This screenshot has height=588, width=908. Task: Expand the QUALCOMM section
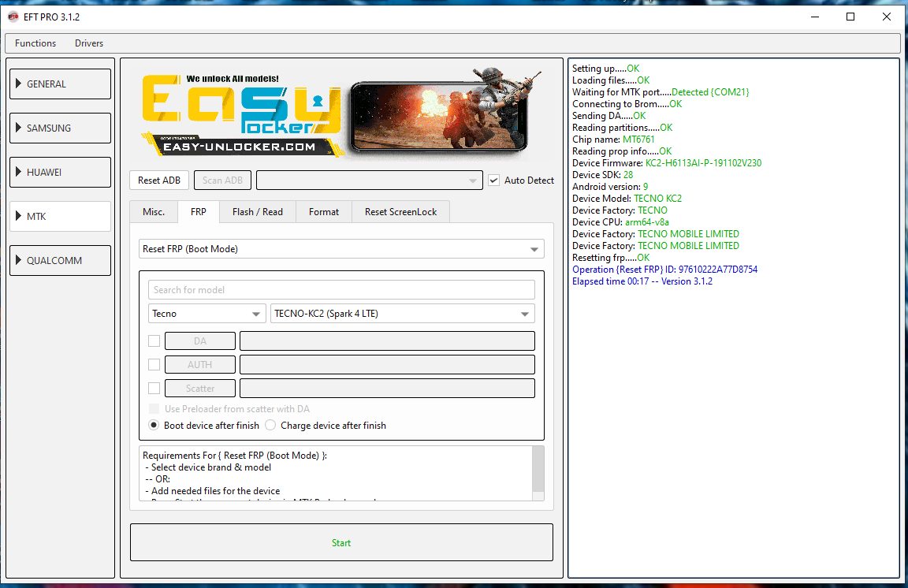pyautogui.click(x=60, y=260)
